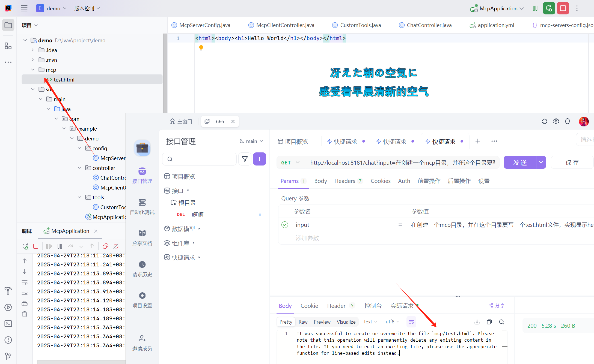Open the utf8 encoding dropdown
Screen dimensions: 594x364
click(x=392, y=322)
